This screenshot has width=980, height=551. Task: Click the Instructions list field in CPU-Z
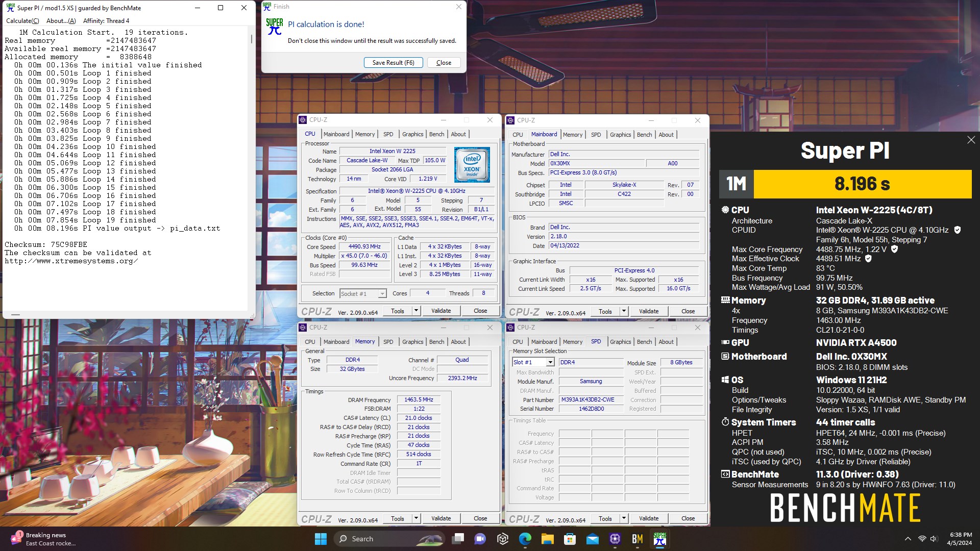(417, 221)
